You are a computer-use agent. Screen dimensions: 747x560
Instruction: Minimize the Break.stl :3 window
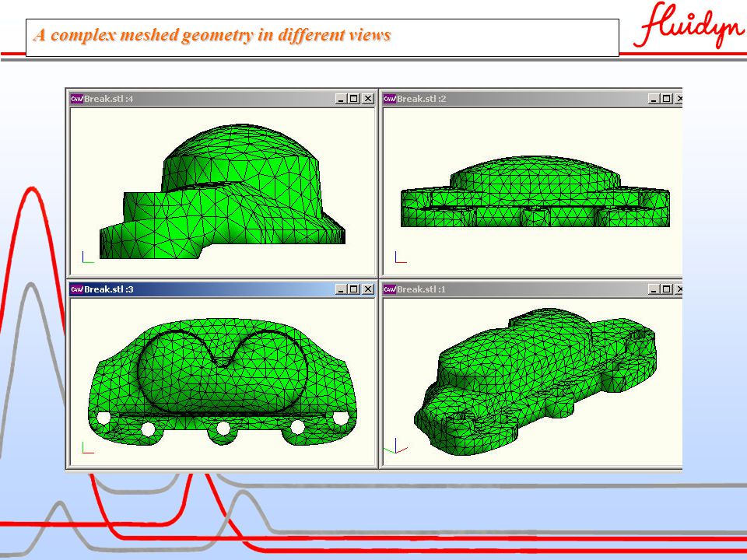click(341, 289)
